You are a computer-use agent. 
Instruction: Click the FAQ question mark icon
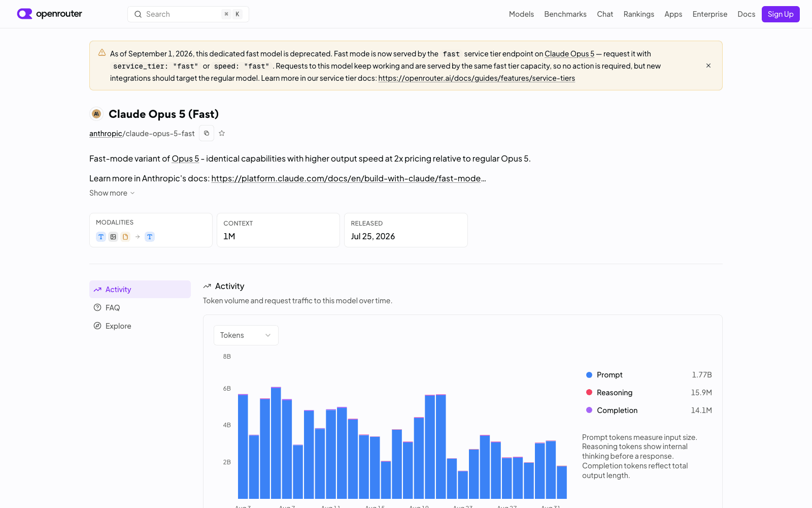click(x=97, y=307)
